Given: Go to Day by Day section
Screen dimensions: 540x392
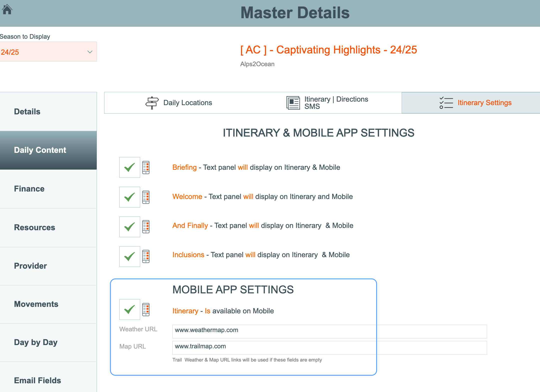Looking at the screenshot, I should click(x=48, y=342).
